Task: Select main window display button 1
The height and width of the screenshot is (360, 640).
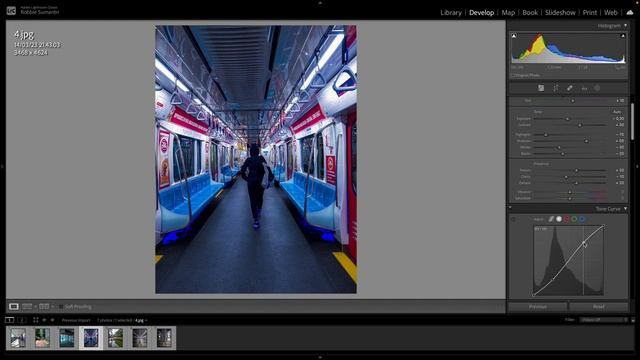Action: [x=9, y=320]
